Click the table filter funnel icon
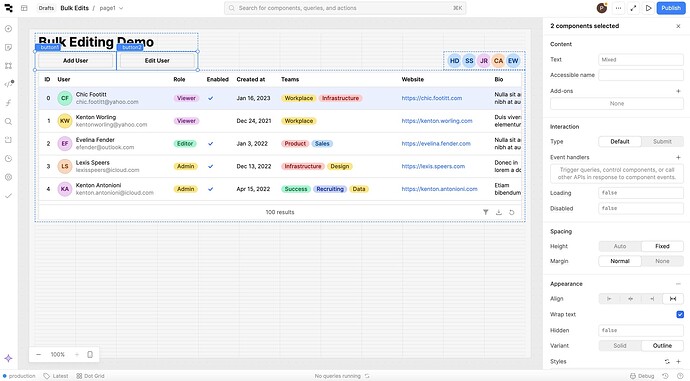690x381 pixels. click(x=485, y=212)
